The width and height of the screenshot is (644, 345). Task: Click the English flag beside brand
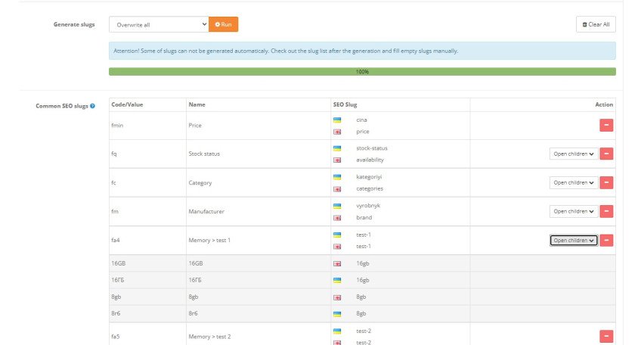click(x=337, y=218)
